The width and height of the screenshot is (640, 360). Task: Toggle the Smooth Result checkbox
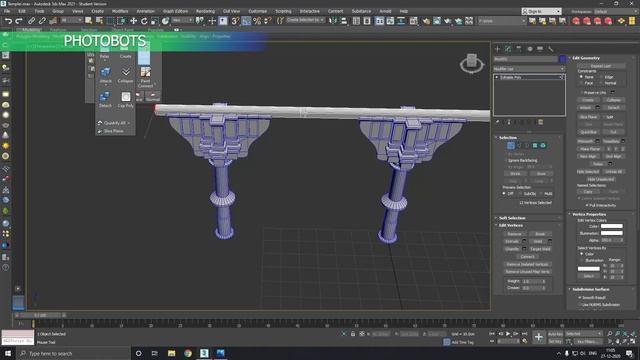click(x=580, y=298)
